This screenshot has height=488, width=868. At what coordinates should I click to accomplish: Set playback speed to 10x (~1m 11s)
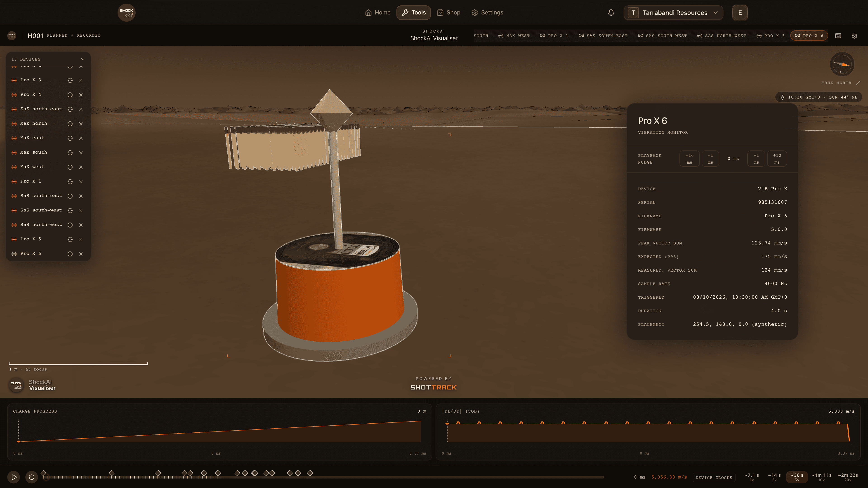coord(821,477)
